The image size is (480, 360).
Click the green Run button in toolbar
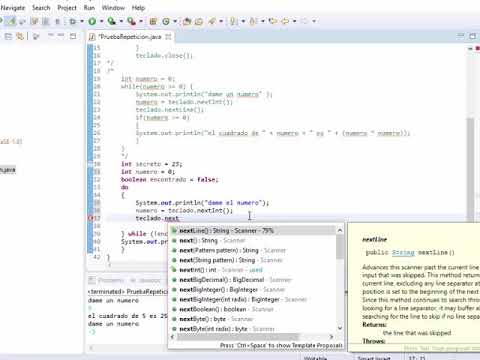[92, 21]
